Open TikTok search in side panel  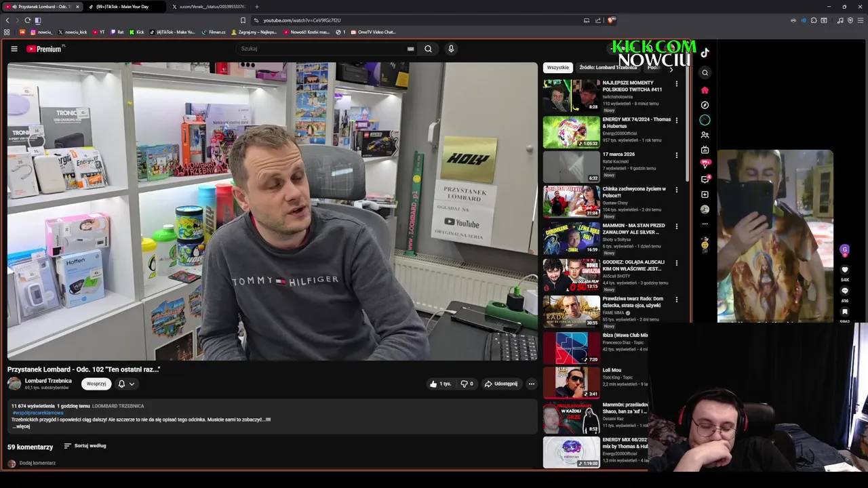pyautogui.click(x=705, y=73)
